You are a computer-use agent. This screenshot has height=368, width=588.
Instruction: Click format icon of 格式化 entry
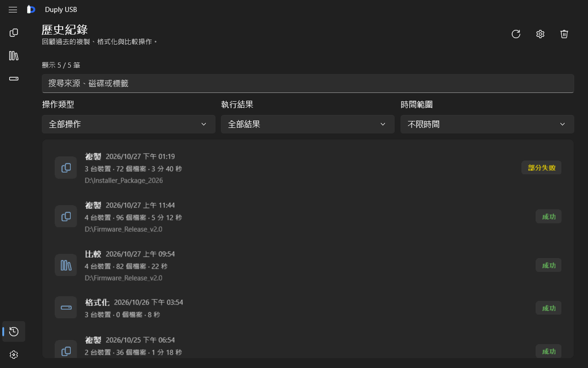66,307
